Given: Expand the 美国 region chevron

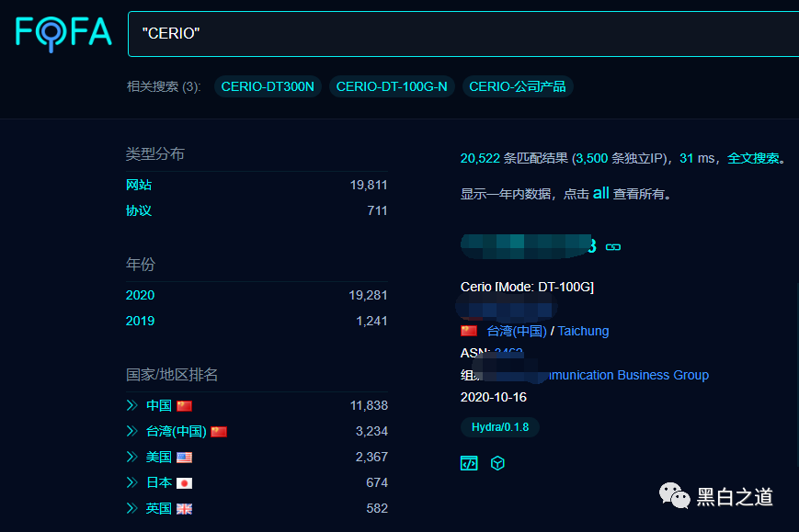Looking at the screenshot, I should 132,457.
